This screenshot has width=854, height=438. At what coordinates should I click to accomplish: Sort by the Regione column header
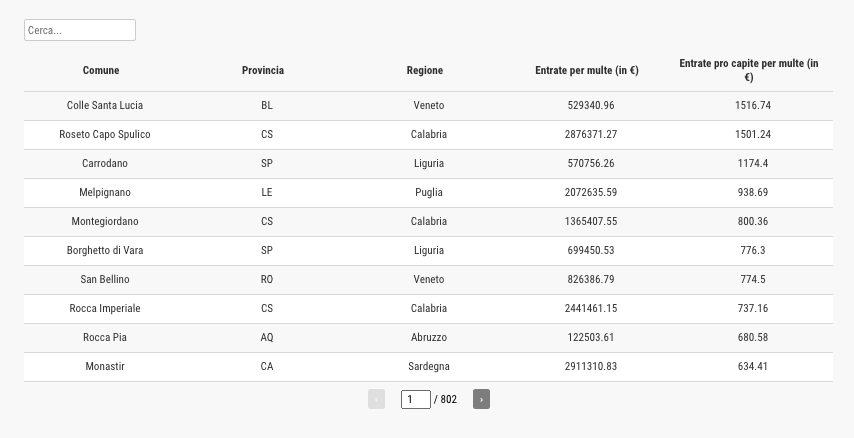click(x=424, y=70)
